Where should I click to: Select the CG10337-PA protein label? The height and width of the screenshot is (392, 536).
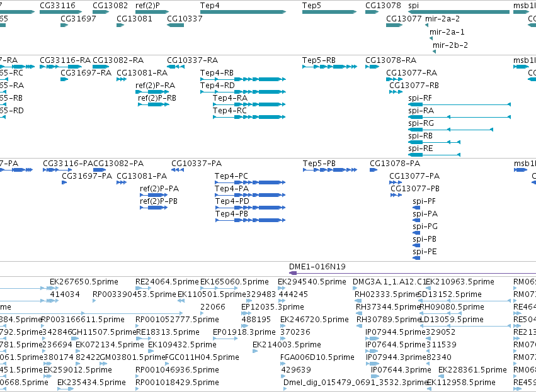197,164
